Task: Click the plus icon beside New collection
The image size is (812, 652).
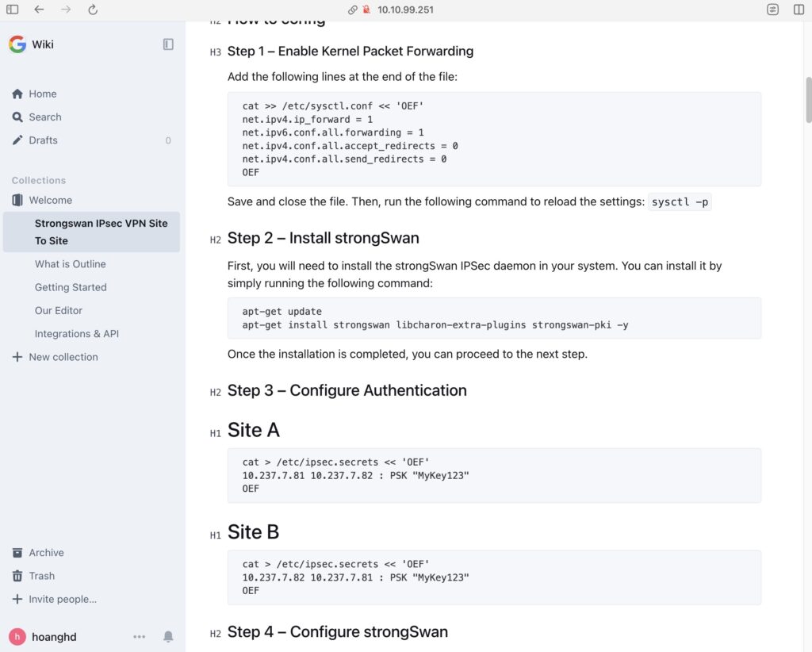Action: tap(17, 357)
